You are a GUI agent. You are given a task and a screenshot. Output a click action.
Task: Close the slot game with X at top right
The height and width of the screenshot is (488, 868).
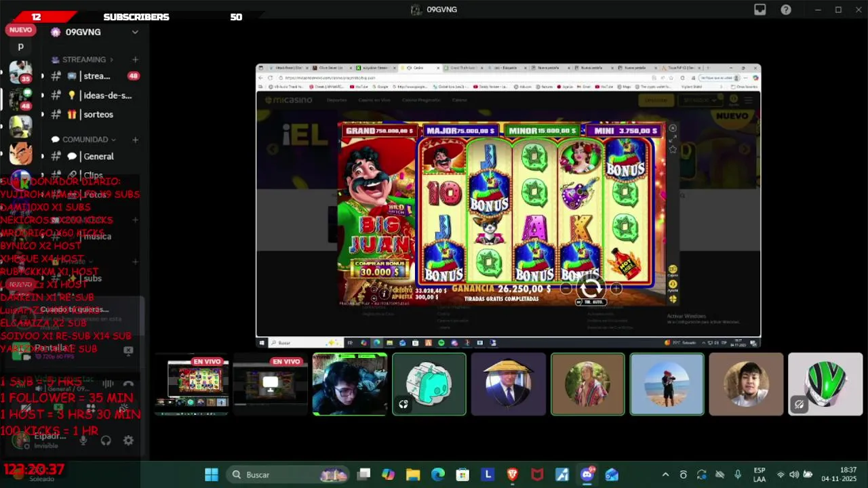673,128
